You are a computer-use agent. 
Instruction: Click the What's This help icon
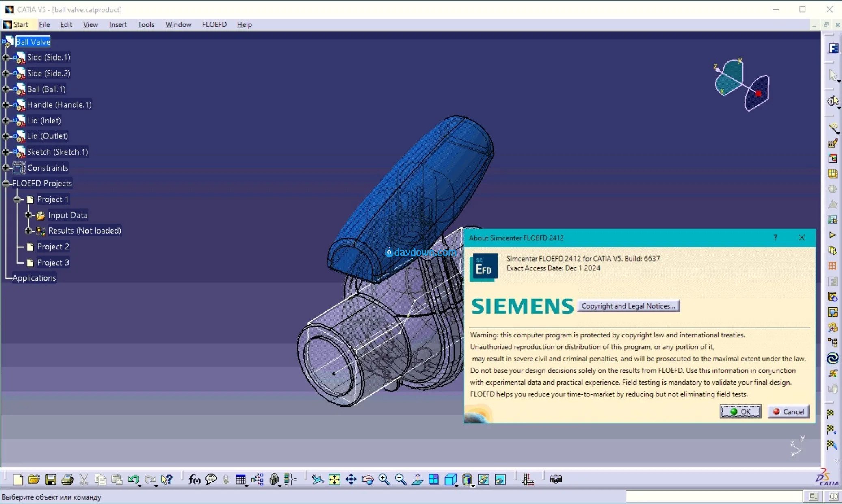click(x=167, y=480)
